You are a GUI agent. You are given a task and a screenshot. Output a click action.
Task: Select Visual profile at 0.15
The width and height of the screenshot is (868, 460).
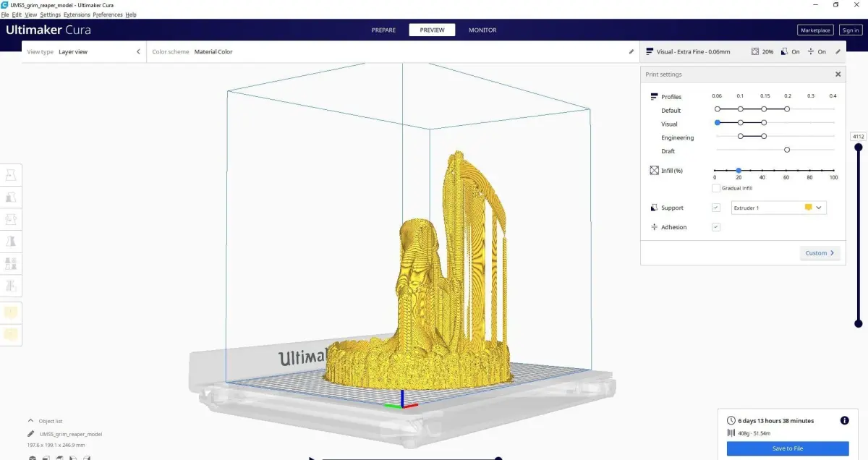point(764,123)
